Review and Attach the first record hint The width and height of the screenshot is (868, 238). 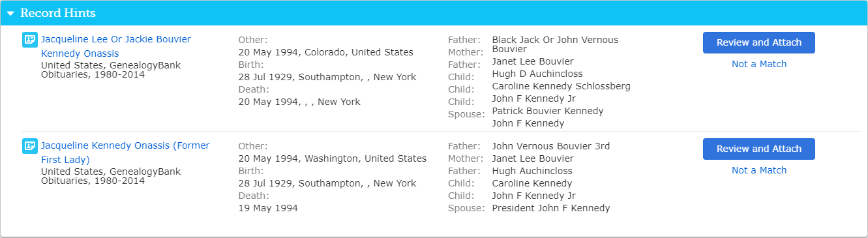point(759,42)
